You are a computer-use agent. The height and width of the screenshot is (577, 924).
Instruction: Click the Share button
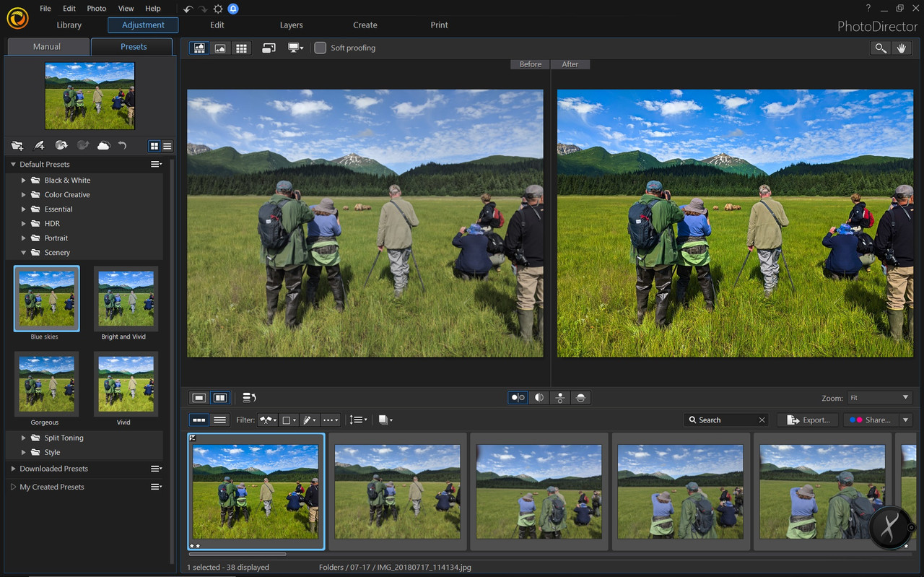(871, 420)
